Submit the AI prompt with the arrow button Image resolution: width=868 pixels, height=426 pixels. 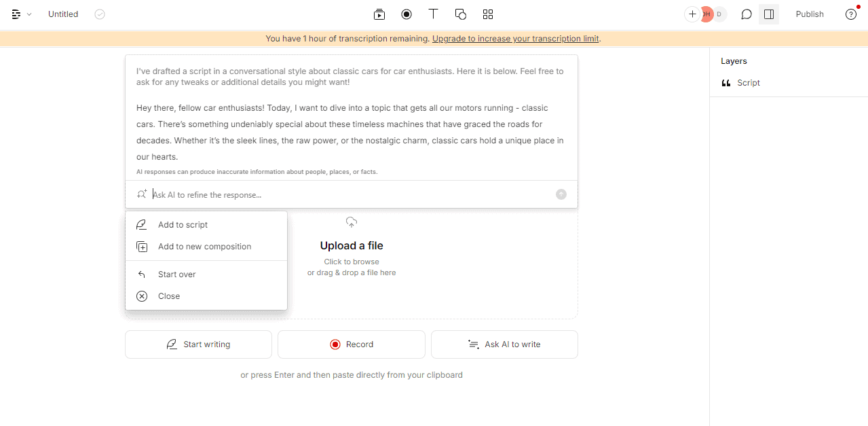pyautogui.click(x=561, y=194)
